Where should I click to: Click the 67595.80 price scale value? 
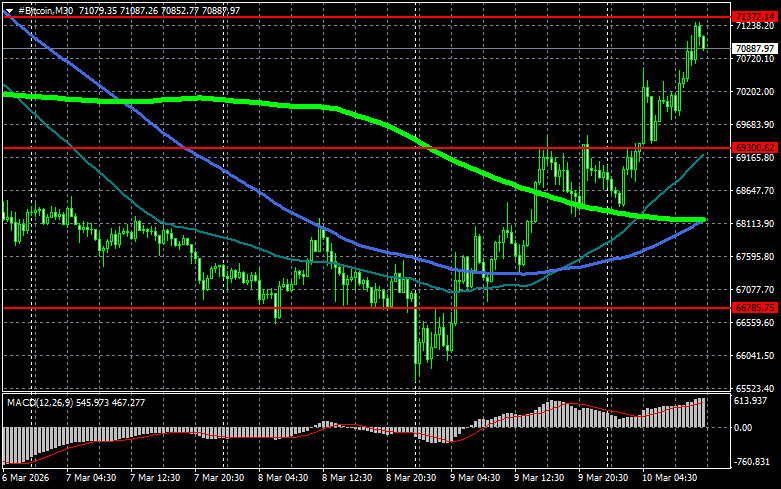click(x=755, y=256)
